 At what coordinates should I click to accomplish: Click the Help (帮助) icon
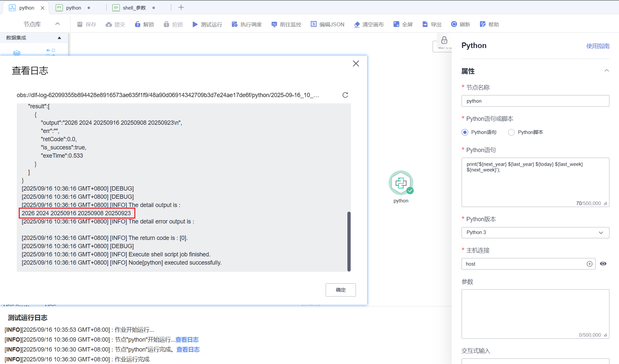coord(483,24)
